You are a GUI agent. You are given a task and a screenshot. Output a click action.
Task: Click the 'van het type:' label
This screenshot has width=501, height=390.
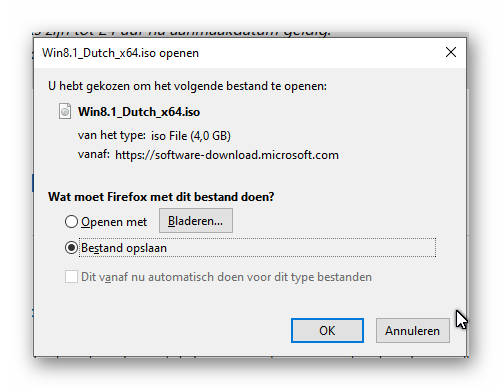[x=112, y=135]
